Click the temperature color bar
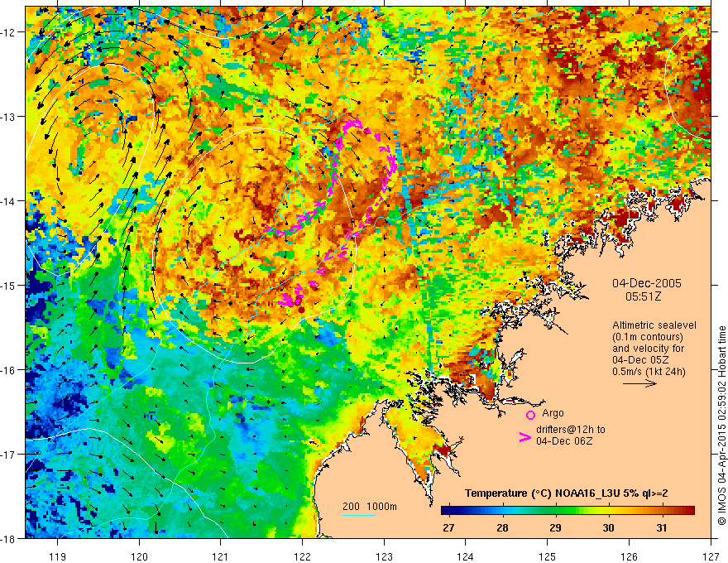Image resolution: width=728 pixels, height=563 pixels. 568,511
